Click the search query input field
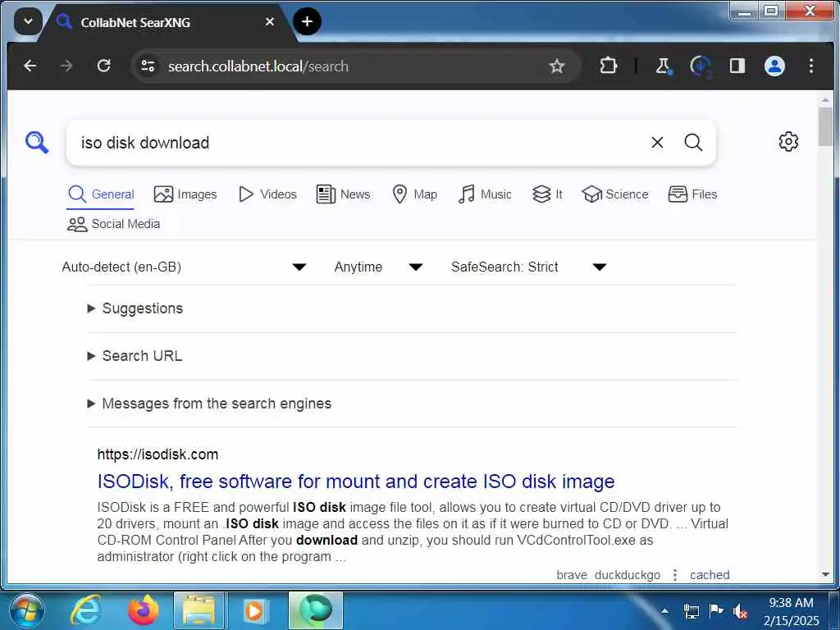Viewport: 840px width, 630px height. pos(359,143)
